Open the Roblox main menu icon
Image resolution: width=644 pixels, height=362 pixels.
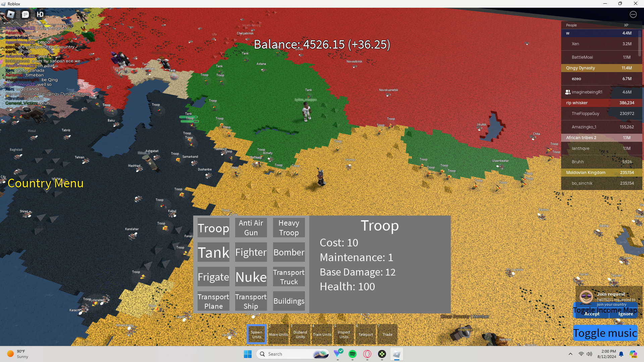11,14
